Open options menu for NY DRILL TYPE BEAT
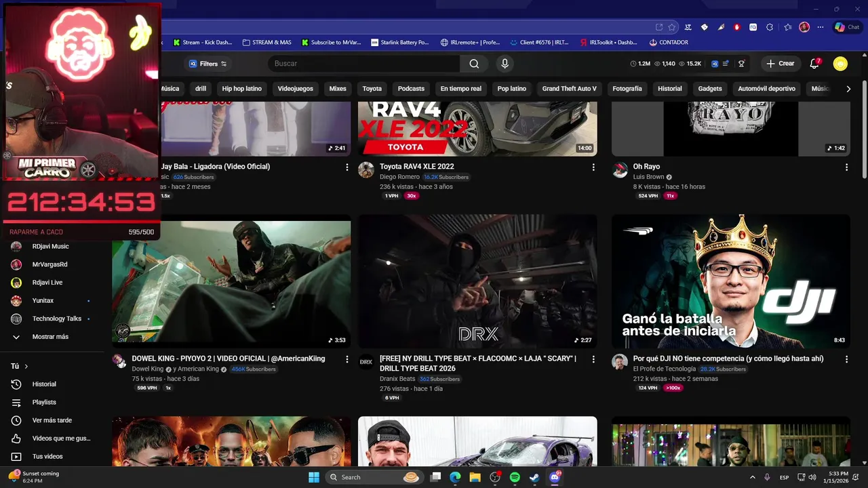868x488 pixels. (593, 359)
